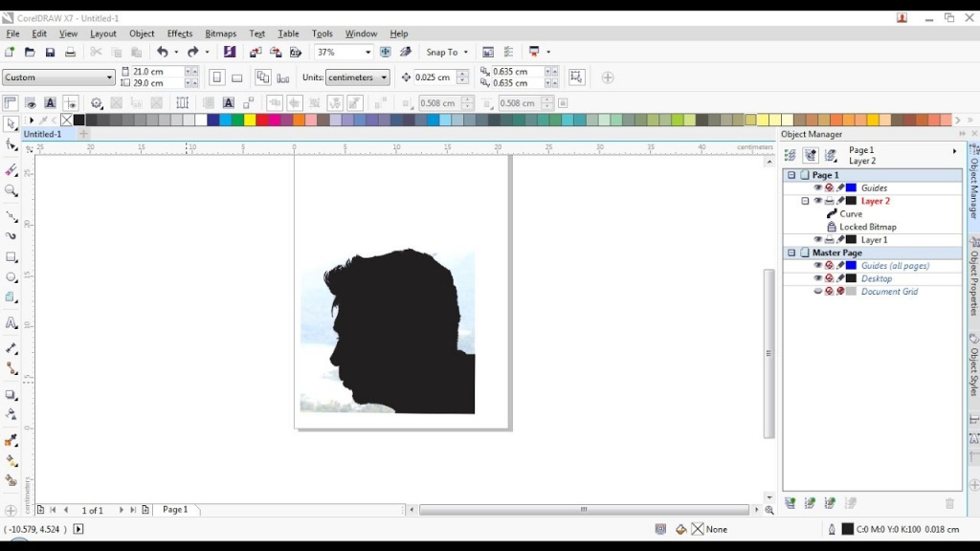Click the nudge distance field 0.025 cm
The width and height of the screenshot is (980, 551).
[x=435, y=77]
